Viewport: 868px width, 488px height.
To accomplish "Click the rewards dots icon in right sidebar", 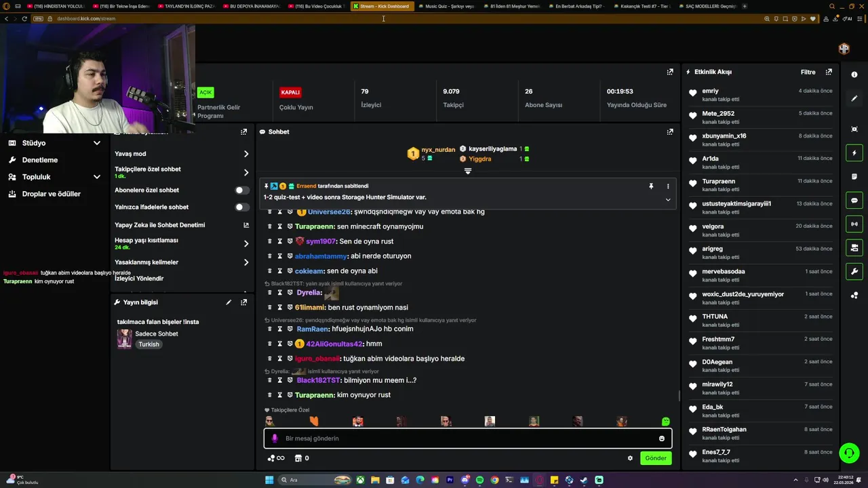I will click(854, 296).
